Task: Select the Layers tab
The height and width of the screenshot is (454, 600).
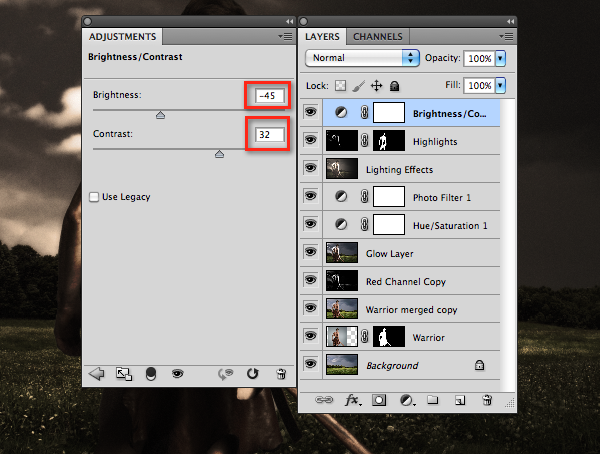Action: (322, 37)
